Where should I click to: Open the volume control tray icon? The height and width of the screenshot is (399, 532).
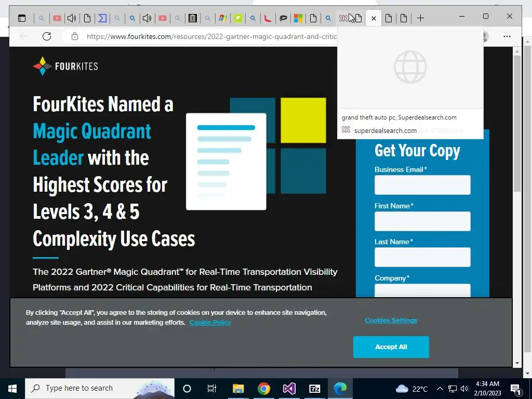point(465,389)
